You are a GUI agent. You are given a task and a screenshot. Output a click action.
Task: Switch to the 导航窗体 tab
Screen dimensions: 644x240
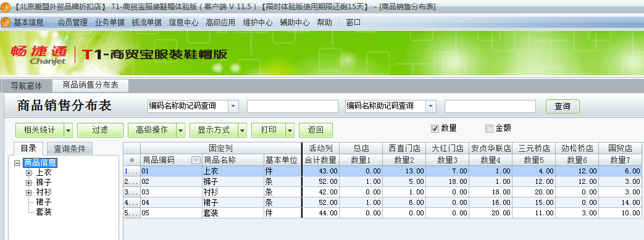pyautogui.click(x=27, y=86)
